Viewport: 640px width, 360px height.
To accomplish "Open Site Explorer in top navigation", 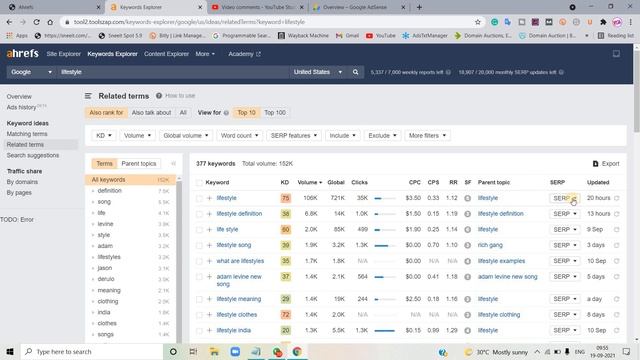I will click(x=63, y=54).
